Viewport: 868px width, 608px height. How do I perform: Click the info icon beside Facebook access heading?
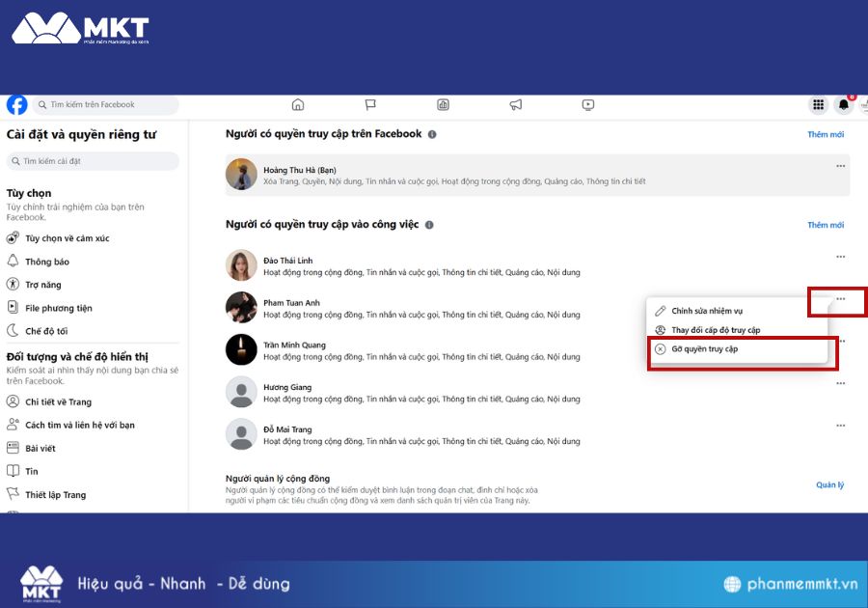tap(432, 134)
